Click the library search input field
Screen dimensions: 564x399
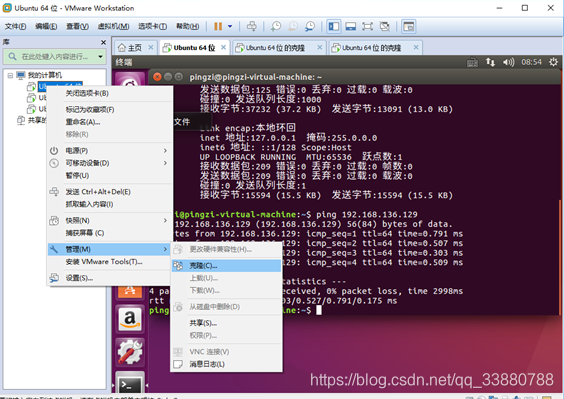[x=54, y=57]
